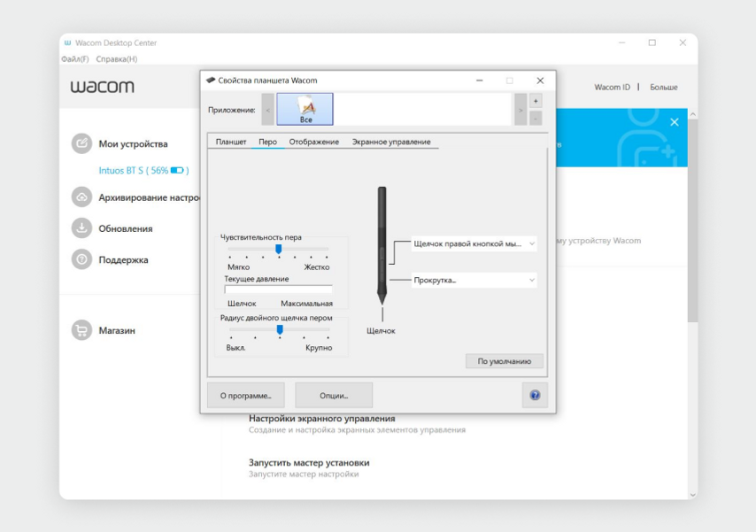Click the Wacom logo in Desktop Center
Screen dimensions: 756x532
point(102,87)
